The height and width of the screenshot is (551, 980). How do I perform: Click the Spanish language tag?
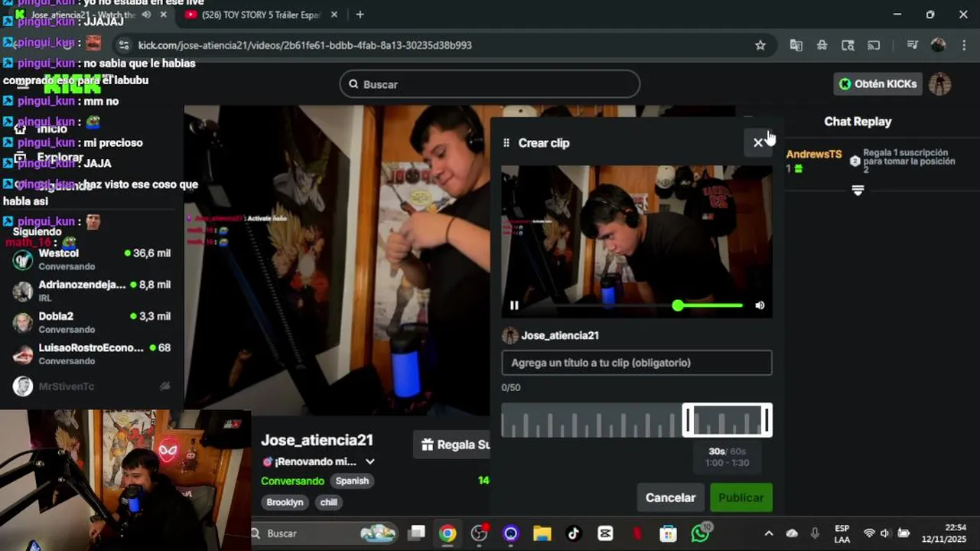[352, 481]
